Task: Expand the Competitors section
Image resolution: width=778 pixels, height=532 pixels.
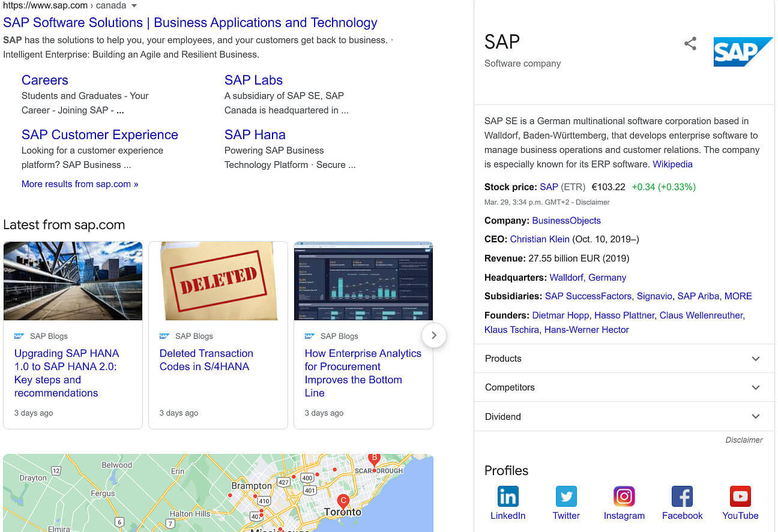Action: click(x=624, y=387)
